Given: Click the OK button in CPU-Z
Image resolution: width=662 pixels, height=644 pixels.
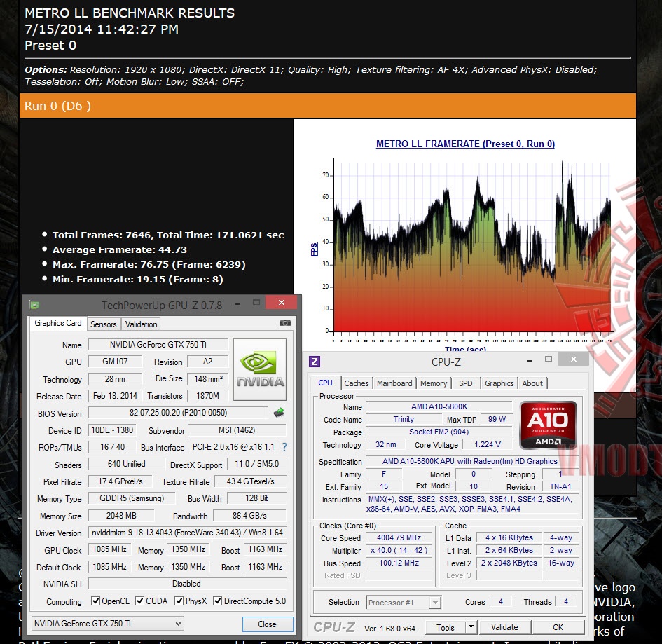Looking at the screenshot, I should coord(558,627).
